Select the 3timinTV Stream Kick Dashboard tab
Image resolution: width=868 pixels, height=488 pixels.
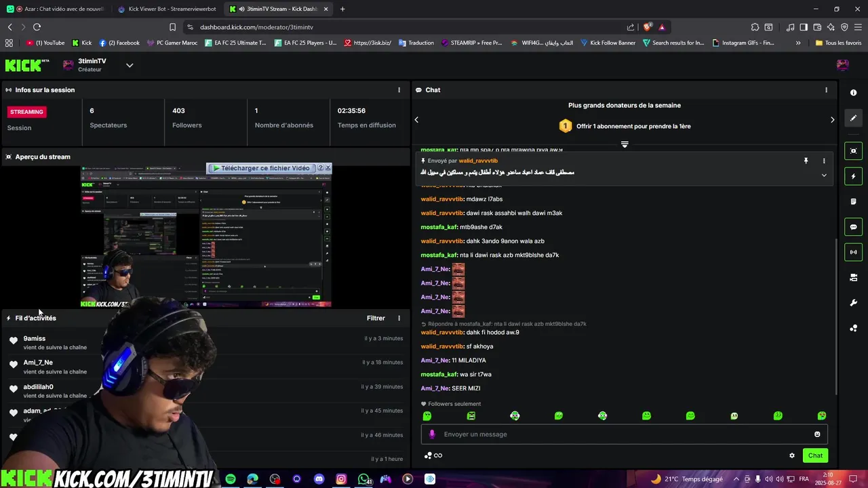coord(278,9)
